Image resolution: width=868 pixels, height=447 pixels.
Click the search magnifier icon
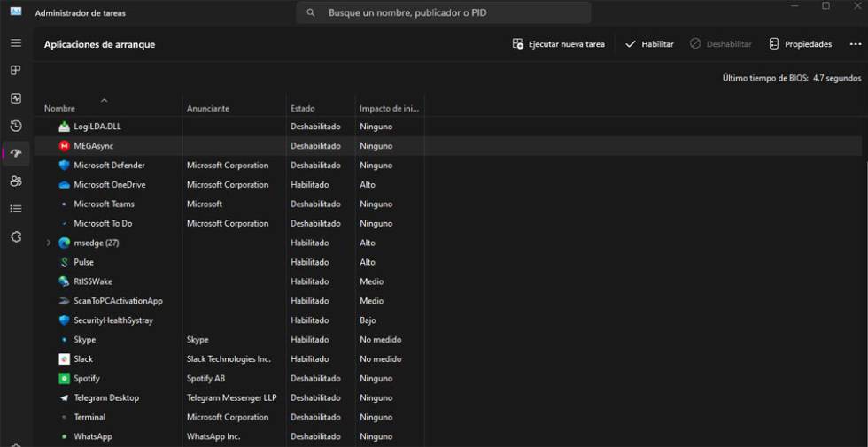point(311,12)
